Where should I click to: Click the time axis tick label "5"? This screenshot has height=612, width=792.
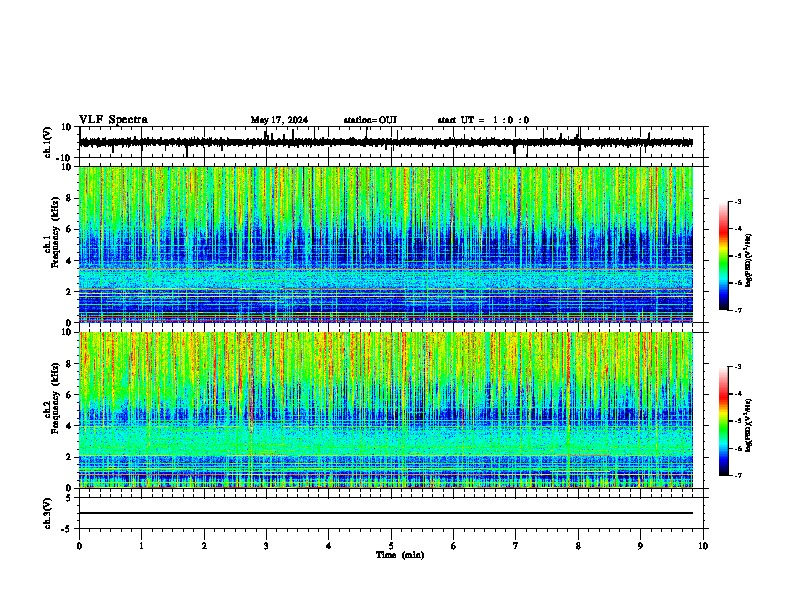[391, 546]
